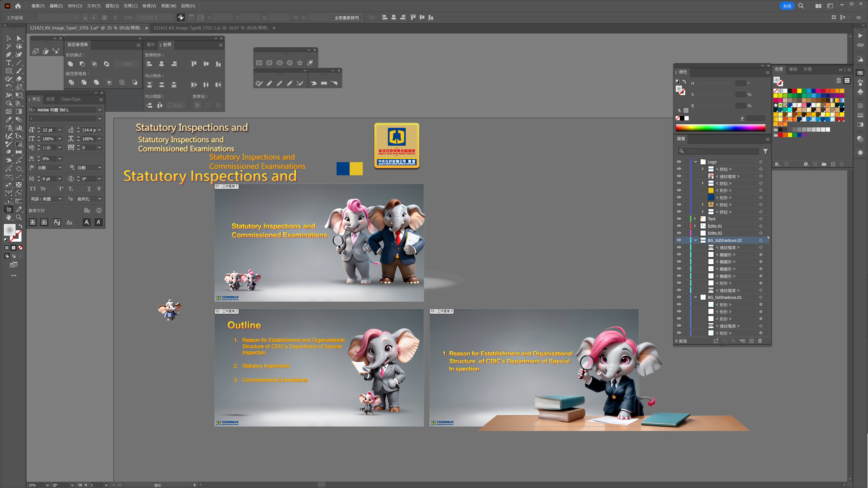
Task: Select the Hand tool
Action: pos(8,217)
